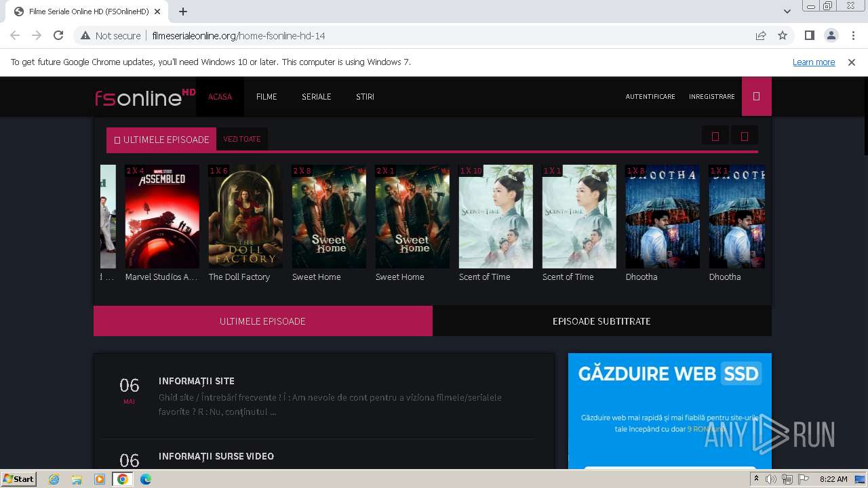
Task: Click VEZI TOATE button
Action: [242, 139]
